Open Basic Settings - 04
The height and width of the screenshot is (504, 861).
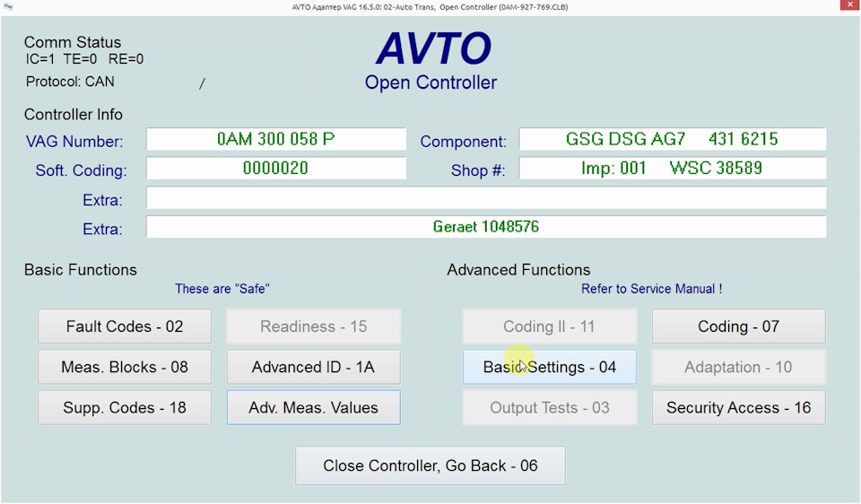click(x=549, y=367)
